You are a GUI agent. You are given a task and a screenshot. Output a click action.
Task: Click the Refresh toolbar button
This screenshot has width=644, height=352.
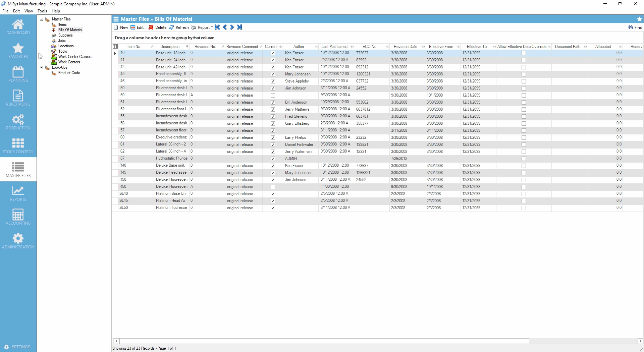point(179,27)
